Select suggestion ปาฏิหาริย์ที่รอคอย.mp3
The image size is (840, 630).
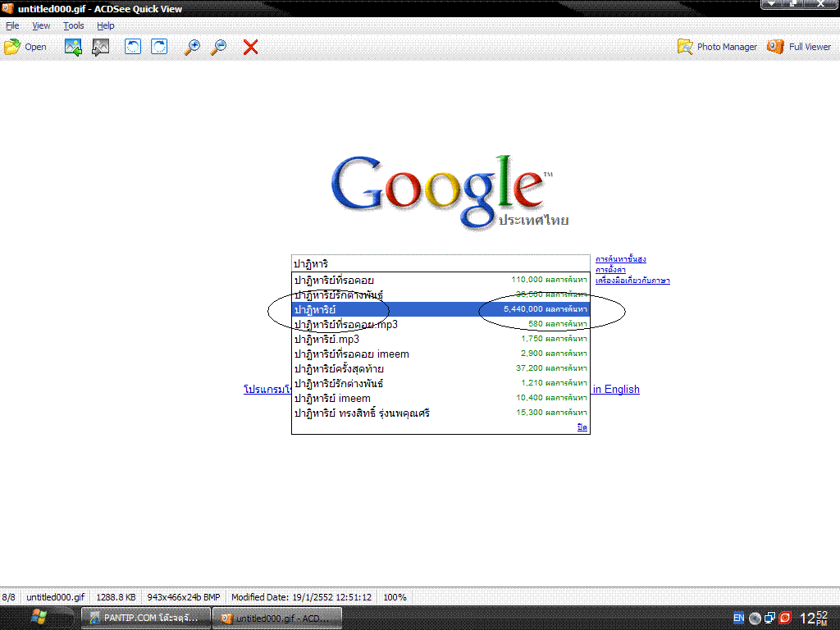pyautogui.click(x=441, y=324)
